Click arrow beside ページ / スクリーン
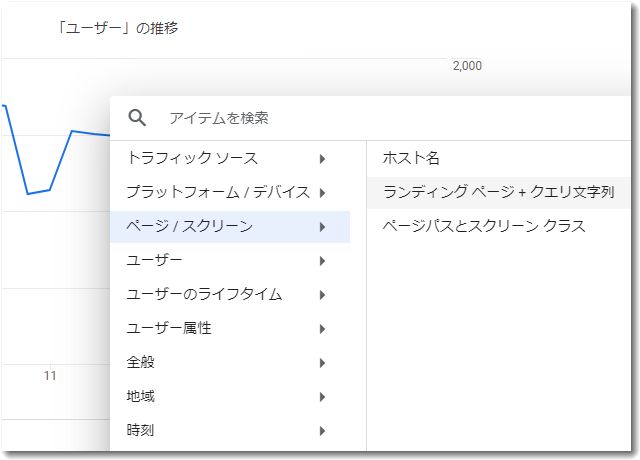This screenshot has height=460, width=640. pos(322,227)
